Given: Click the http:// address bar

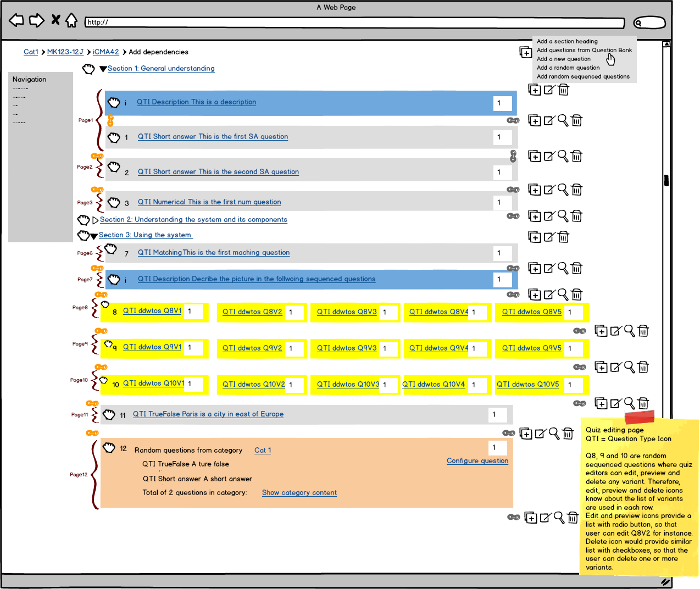Looking at the screenshot, I should pos(355,23).
